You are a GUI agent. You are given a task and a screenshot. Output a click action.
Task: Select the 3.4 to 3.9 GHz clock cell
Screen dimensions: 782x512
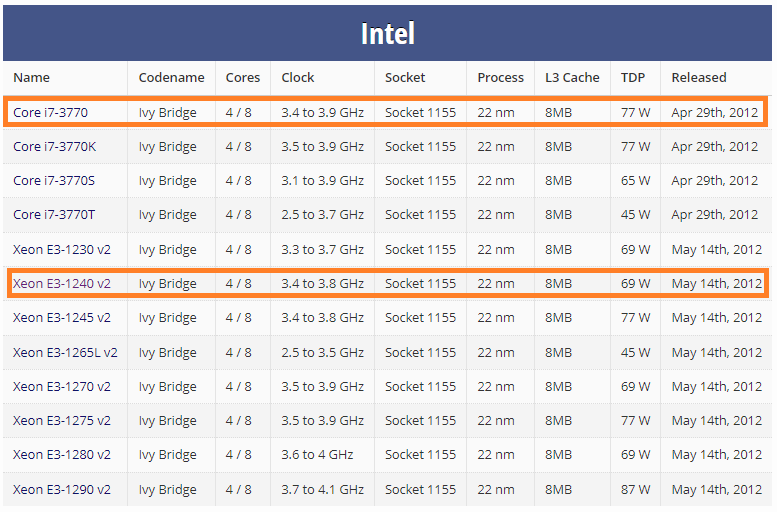coord(322,113)
